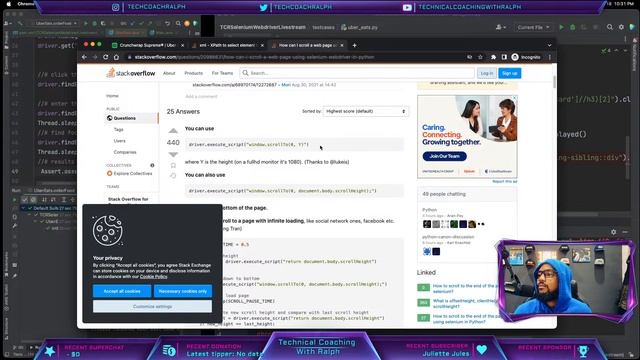Click the green Run icon in IDE toolbar
Screen dimensions: 640x360
pyautogui.click(x=561, y=27)
